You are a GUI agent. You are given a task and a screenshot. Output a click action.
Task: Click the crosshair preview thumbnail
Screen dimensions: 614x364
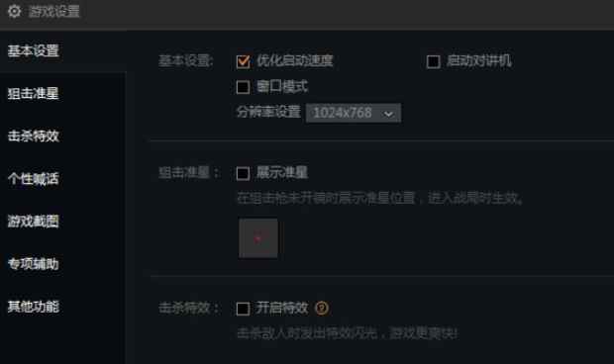(x=258, y=238)
